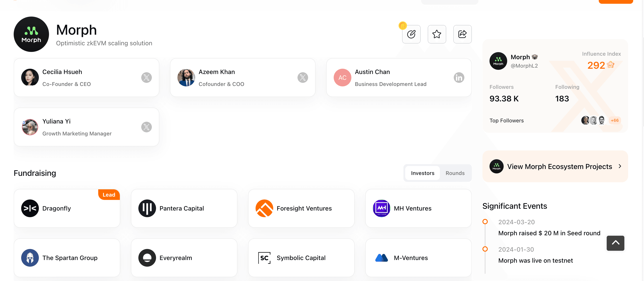Click the Symbolic Capital SC logo
Screen dimensions: 644x281
[x=264, y=258]
